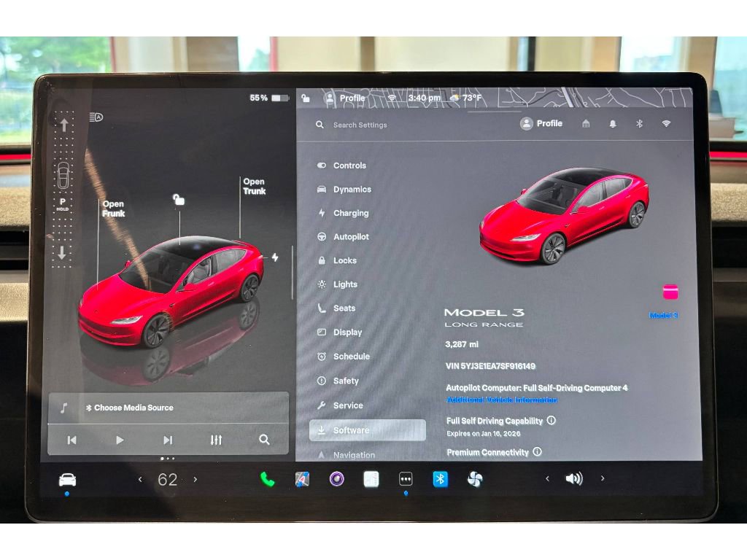The image size is (747, 560).
Task: Open the media equalizer settings icon
Action: [x=216, y=440]
